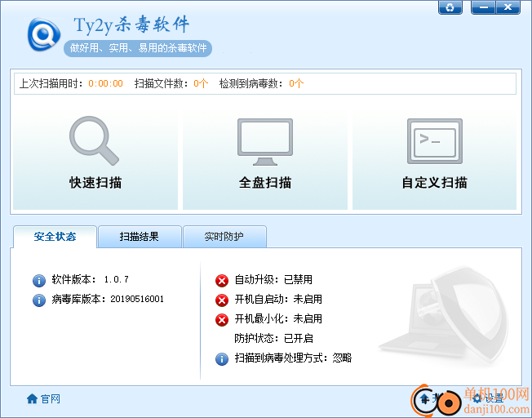Click the Ty2y magnifier logo icon
This screenshot has height=418, width=532.
point(44,34)
